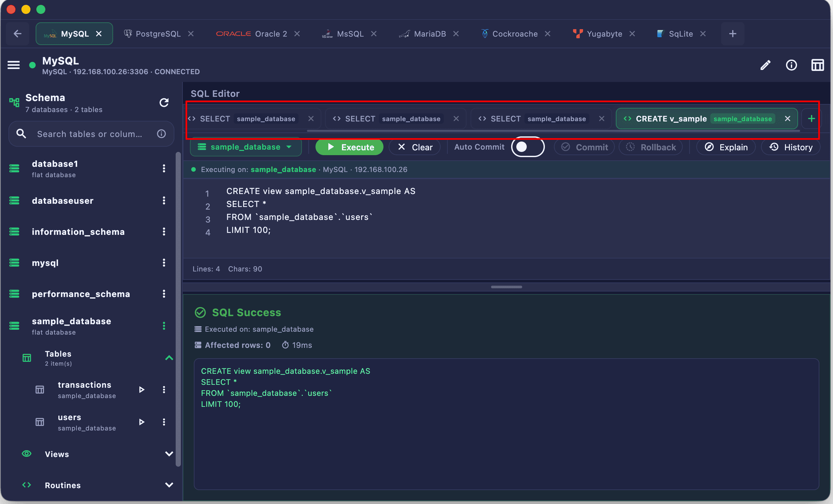Click the schema panel vertical scrollbar
833x504 pixels.
click(178, 309)
